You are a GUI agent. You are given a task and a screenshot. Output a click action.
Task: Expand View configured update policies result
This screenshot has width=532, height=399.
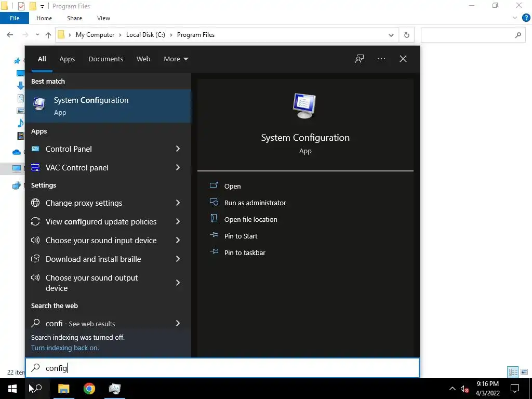pos(178,221)
